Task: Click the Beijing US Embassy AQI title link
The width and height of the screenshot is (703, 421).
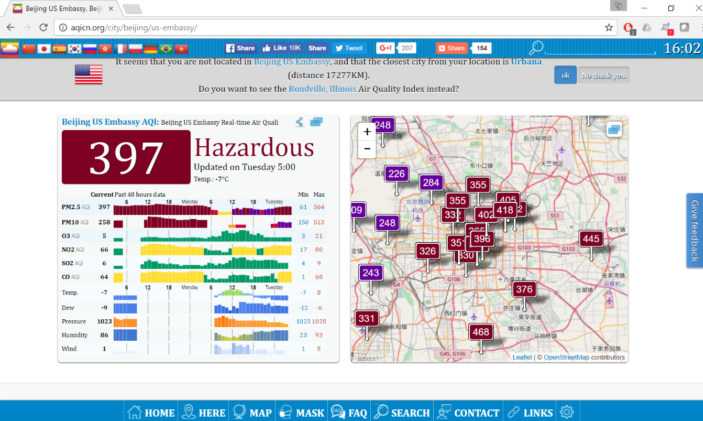Action: [x=109, y=122]
